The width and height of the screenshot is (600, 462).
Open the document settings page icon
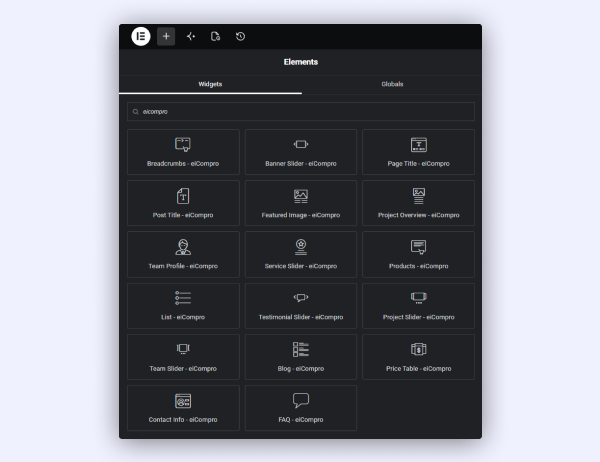(215, 36)
